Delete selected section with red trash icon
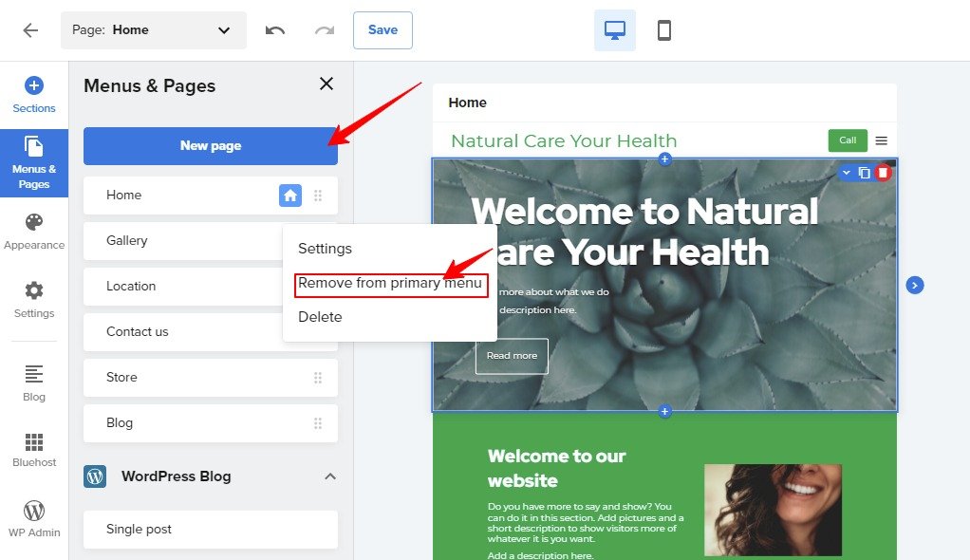Viewport: 970px width, 560px height. click(883, 173)
